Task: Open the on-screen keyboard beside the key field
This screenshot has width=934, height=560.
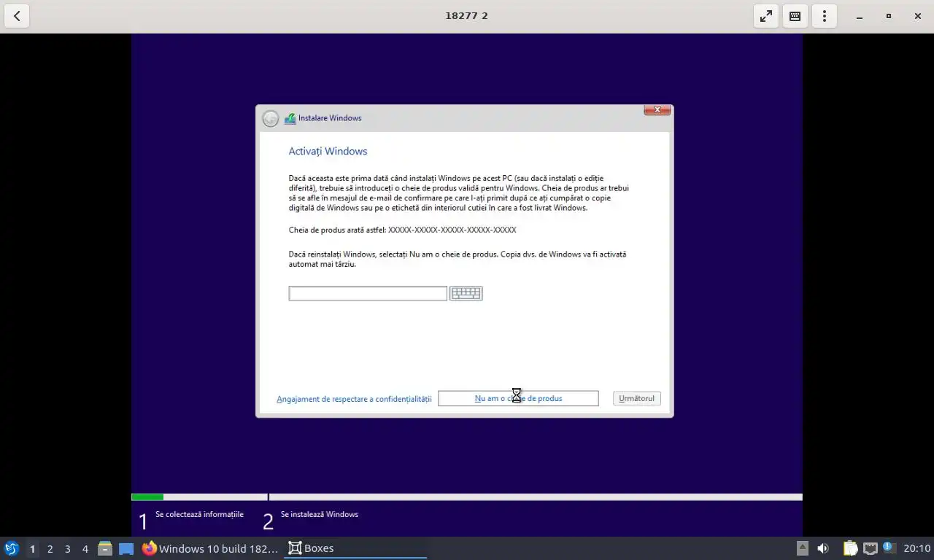Action: pyautogui.click(x=466, y=293)
